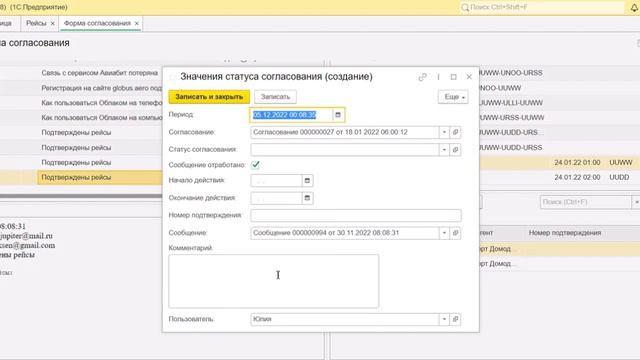
Task: Open the Еще dropdown menu
Action: click(x=453, y=97)
